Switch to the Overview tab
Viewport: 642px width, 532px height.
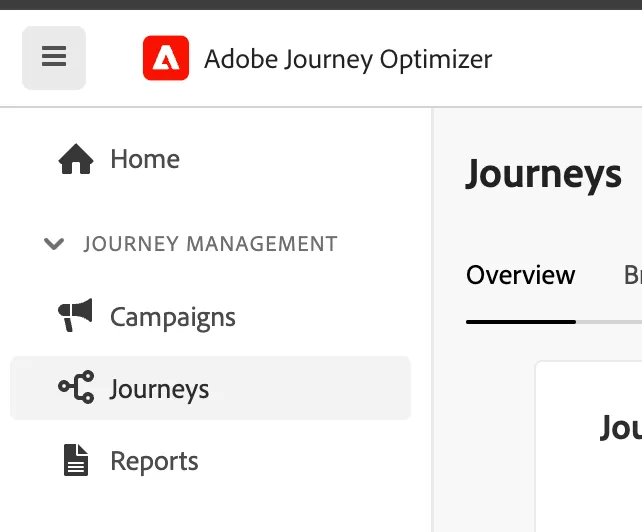click(521, 275)
